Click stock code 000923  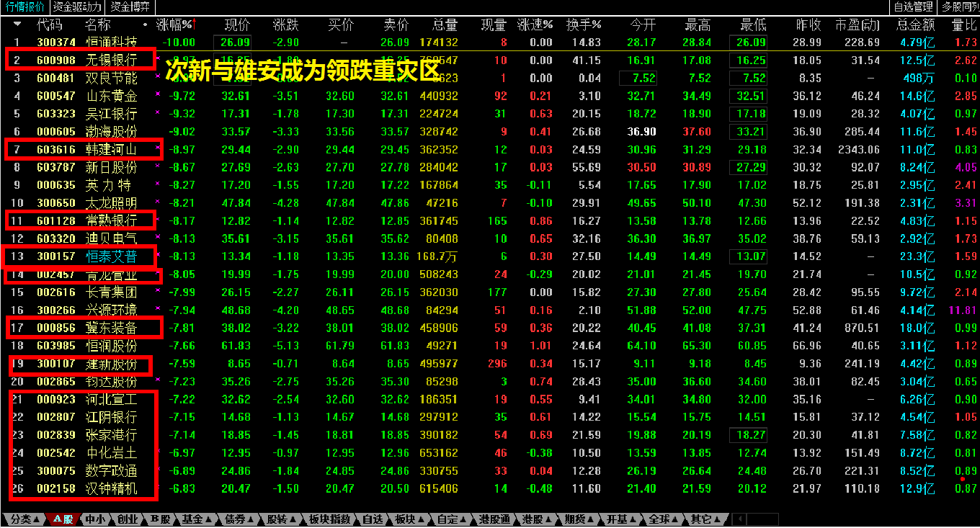(x=56, y=400)
